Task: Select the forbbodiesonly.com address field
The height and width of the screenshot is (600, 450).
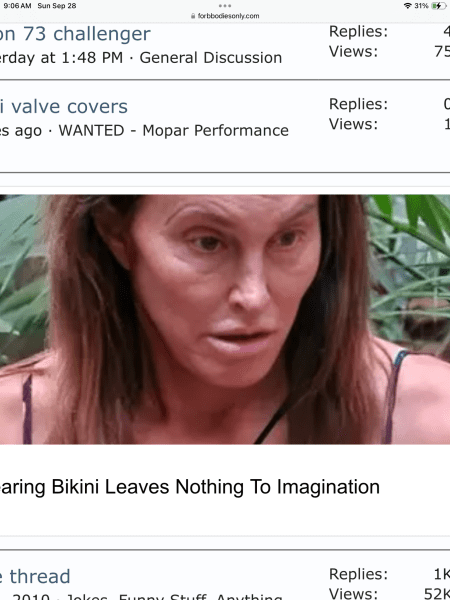Action: tap(225, 16)
